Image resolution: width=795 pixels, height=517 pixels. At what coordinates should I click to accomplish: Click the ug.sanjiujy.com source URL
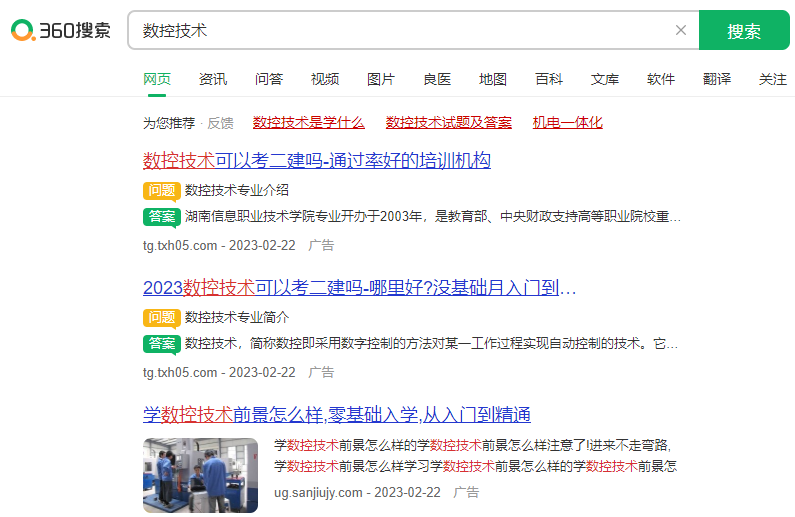pos(318,492)
